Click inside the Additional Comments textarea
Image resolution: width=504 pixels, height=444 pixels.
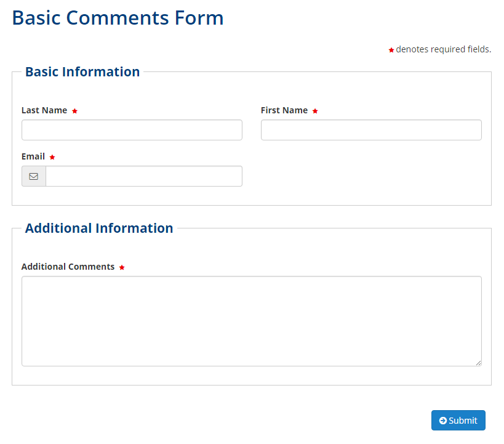251,321
